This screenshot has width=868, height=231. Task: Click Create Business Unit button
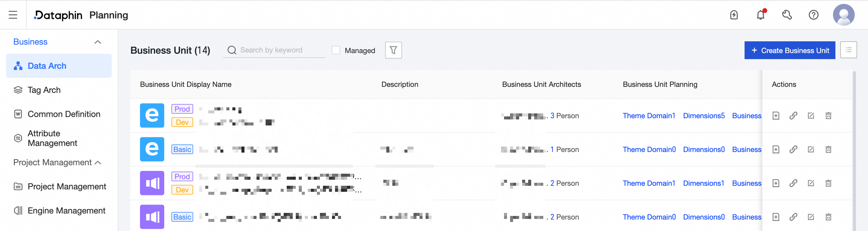coord(790,50)
